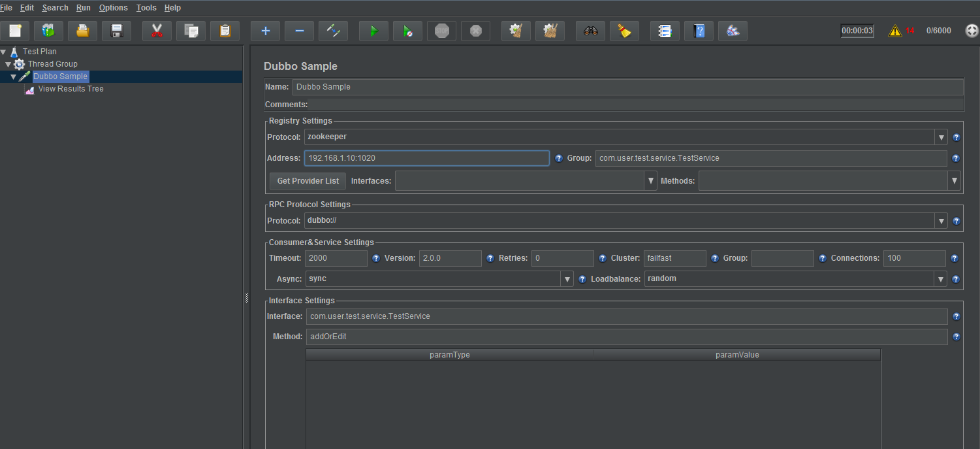Open the Options menu

(x=114, y=8)
